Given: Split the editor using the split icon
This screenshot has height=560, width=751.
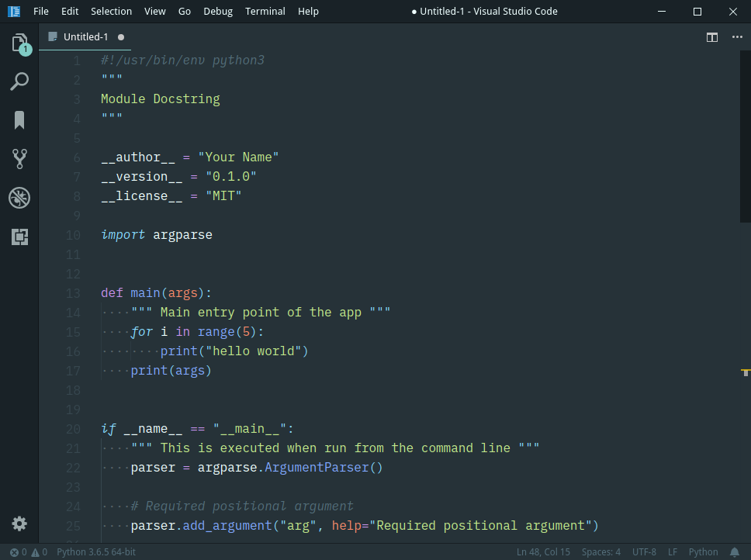Looking at the screenshot, I should pyautogui.click(x=712, y=36).
